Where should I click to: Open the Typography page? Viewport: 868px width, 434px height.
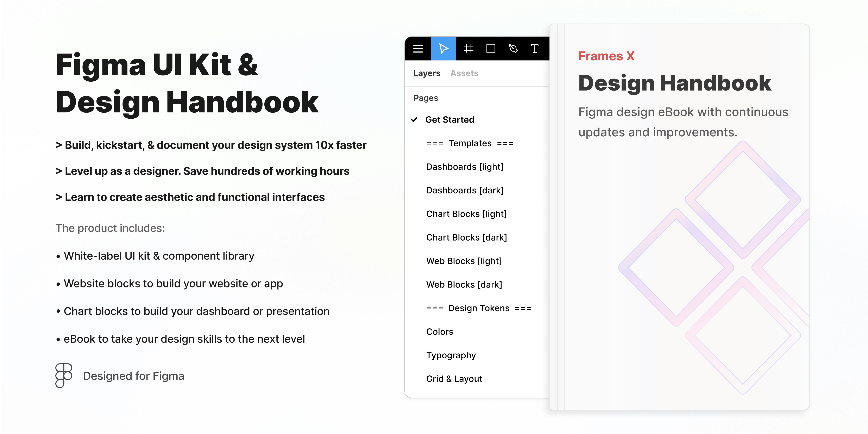[451, 355]
